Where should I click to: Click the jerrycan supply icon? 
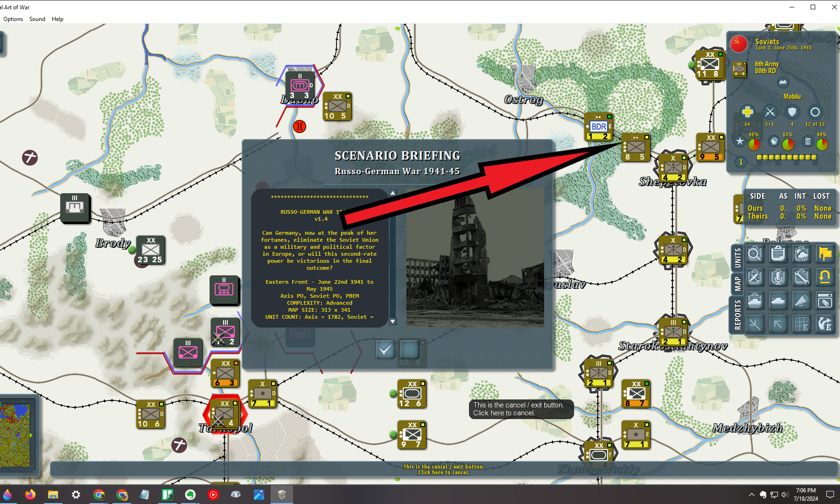click(808, 141)
